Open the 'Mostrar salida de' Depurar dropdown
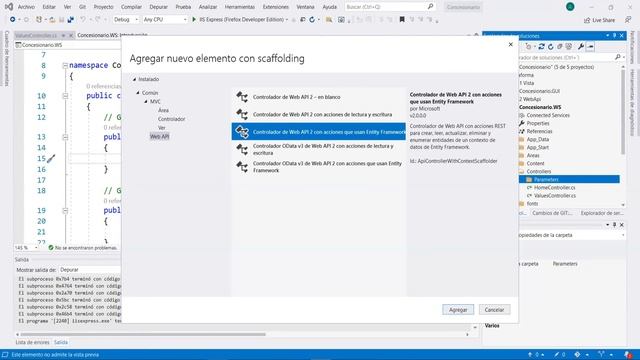The image size is (640, 360). click(x=90, y=270)
